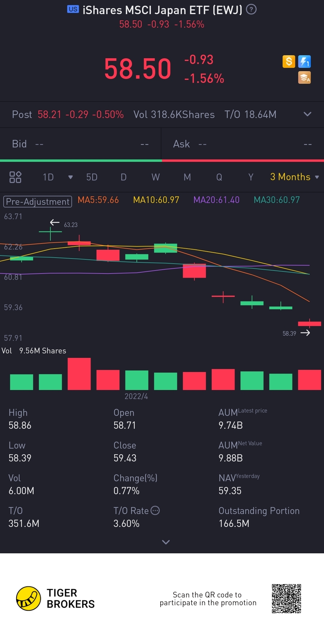The height and width of the screenshot is (644, 324).
Task: Tap the tallest red volume bar
Action: (79, 374)
